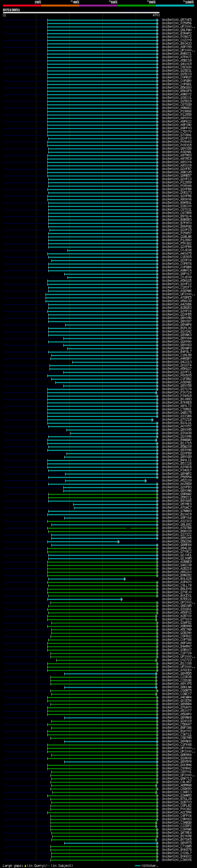Click the cyan ~100% identity legend segment
The height and width of the screenshot is (868, 197).
(x=175, y=6)
